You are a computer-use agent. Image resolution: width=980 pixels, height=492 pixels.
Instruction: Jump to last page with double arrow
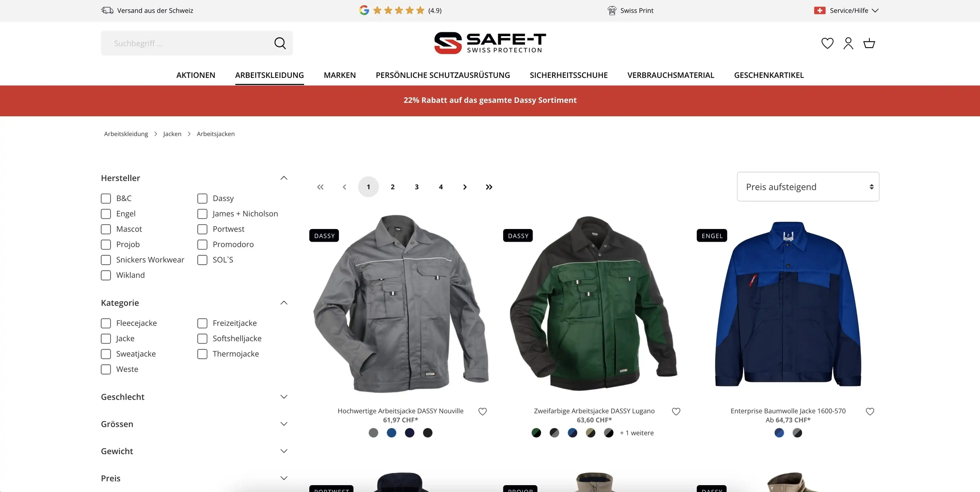pos(489,187)
